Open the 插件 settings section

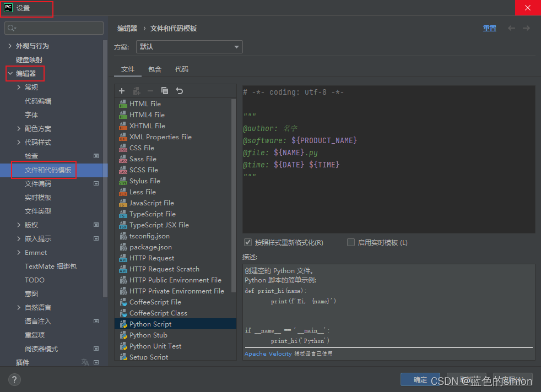click(23, 362)
